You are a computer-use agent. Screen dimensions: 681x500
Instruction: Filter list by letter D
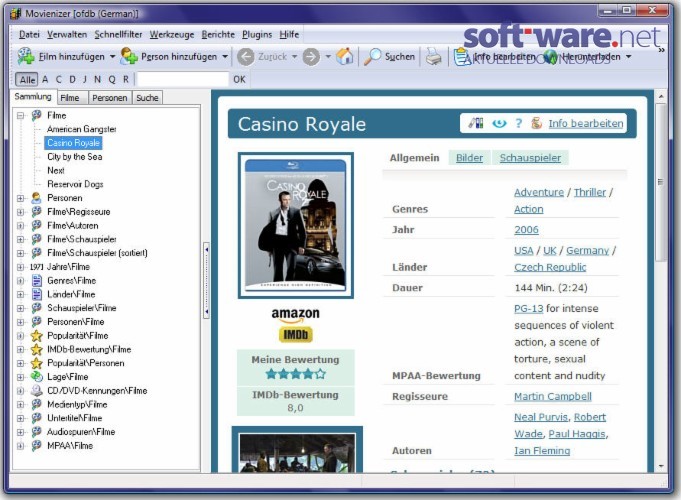pos(73,79)
